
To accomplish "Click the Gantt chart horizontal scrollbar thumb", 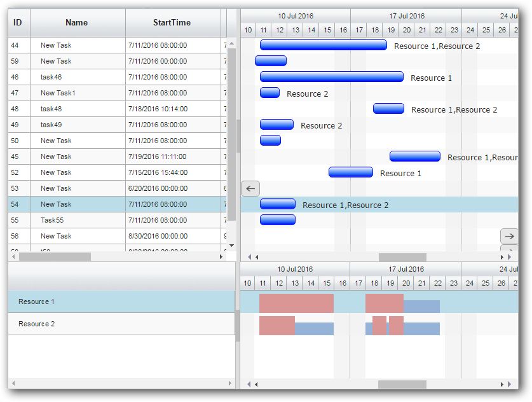I will [x=402, y=257].
